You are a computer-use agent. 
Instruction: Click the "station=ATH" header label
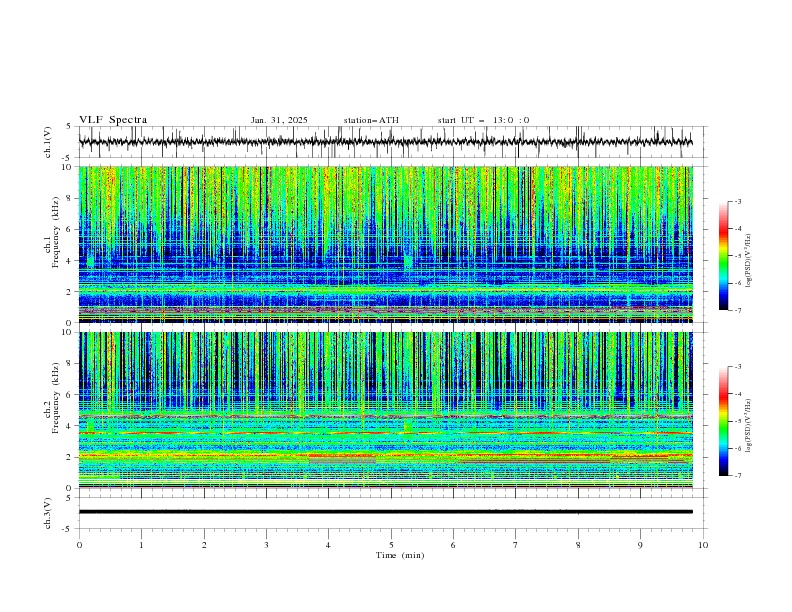pyautogui.click(x=371, y=120)
